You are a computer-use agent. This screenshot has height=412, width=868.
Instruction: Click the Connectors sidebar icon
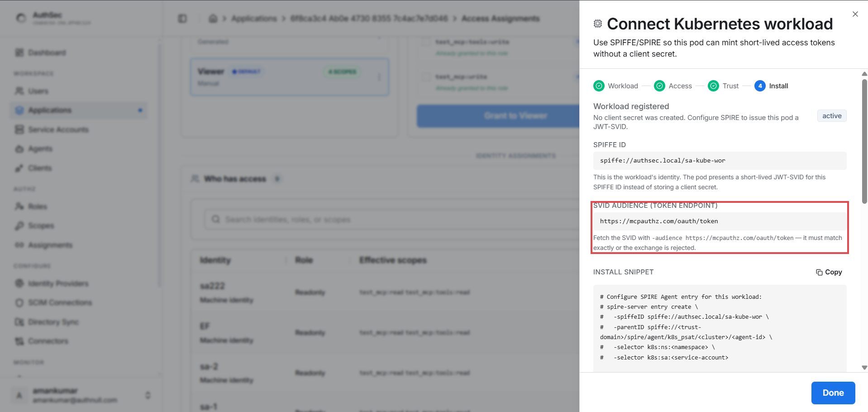pyautogui.click(x=19, y=341)
